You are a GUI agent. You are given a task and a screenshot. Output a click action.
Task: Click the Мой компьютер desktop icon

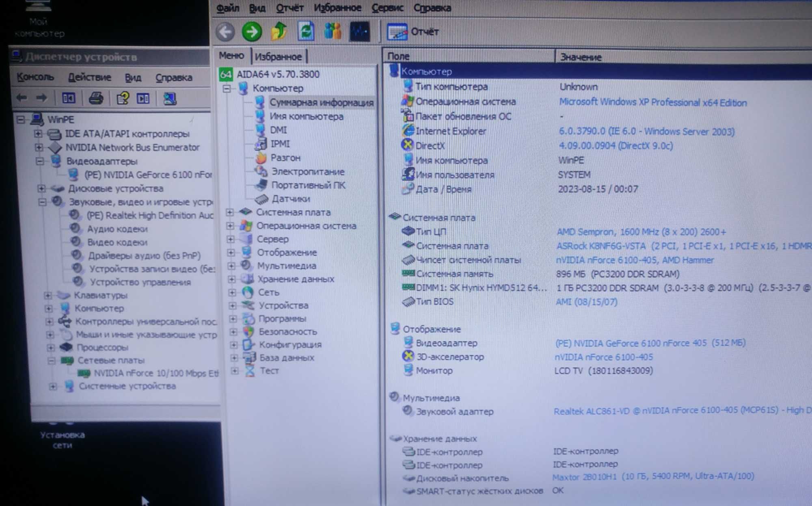tap(39, 19)
